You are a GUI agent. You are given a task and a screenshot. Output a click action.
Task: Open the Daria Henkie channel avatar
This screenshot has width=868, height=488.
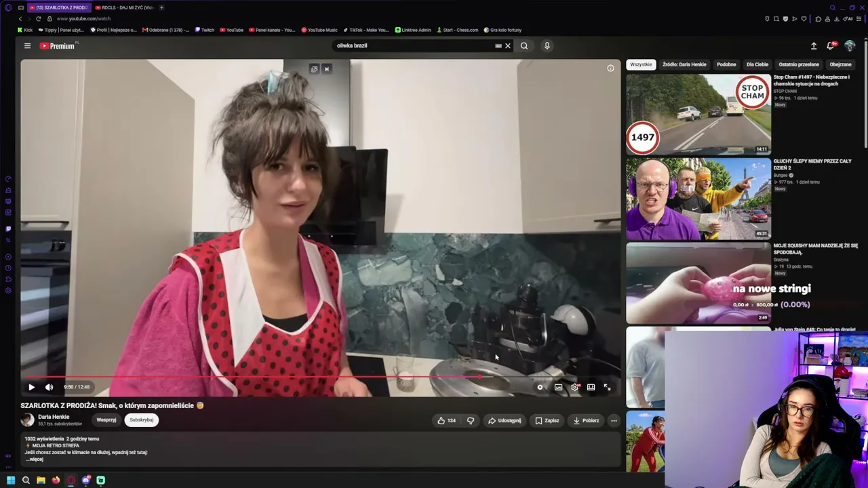(x=28, y=420)
